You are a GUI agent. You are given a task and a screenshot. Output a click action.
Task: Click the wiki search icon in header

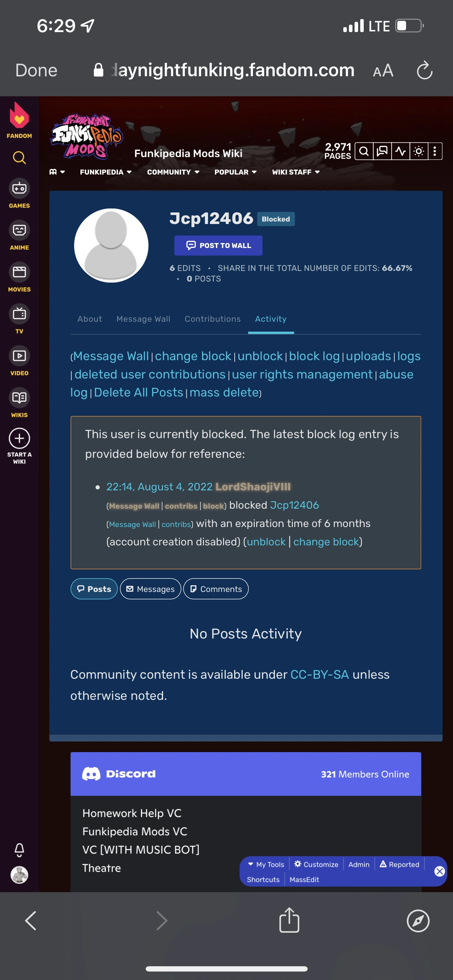pos(364,151)
